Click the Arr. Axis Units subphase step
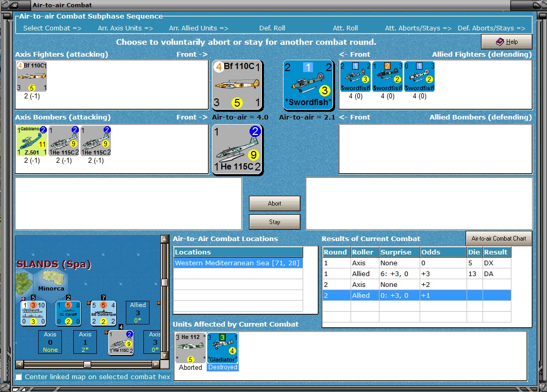This screenshot has width=547, height=392. coord(125,28)
